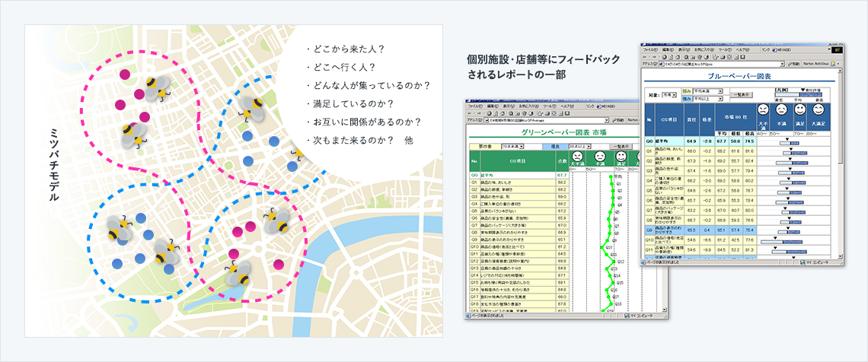Click 点数 column header in green table
Viewport: 868px width, 362px height.
click(563, 161)
